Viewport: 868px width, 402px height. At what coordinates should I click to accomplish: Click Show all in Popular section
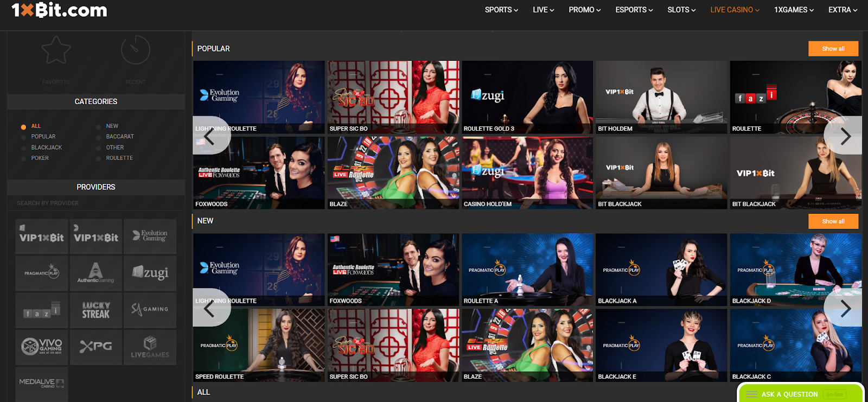(x=833, y=49)
